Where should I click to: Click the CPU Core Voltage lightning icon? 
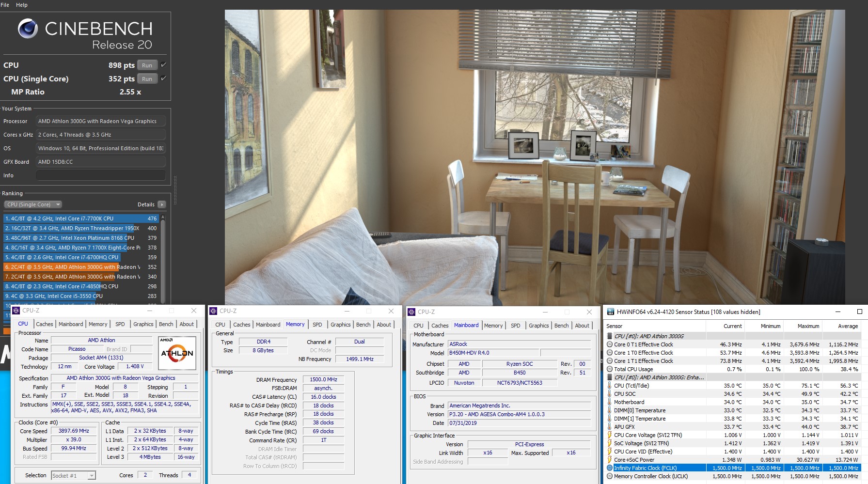click(610, 435)
